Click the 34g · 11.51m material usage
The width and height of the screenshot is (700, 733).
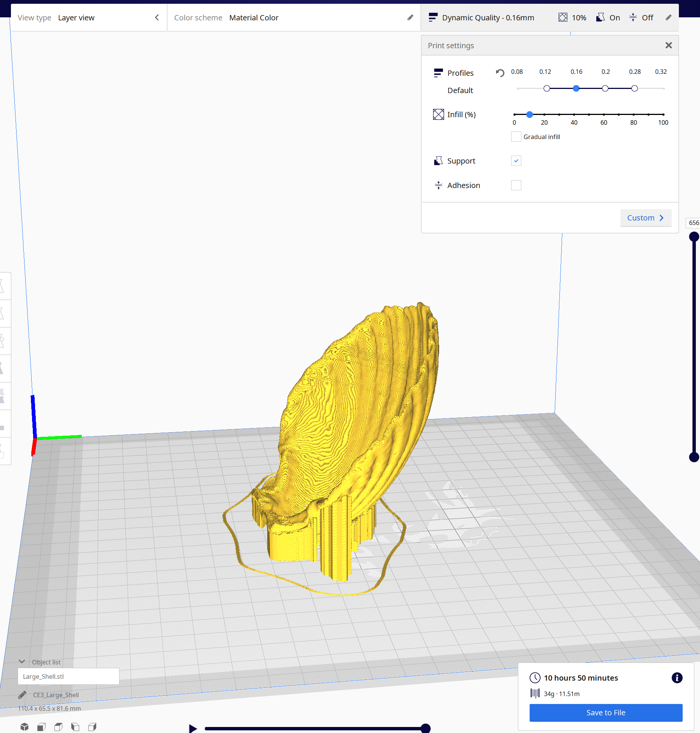pyautogui.click(x=562, y=694)
